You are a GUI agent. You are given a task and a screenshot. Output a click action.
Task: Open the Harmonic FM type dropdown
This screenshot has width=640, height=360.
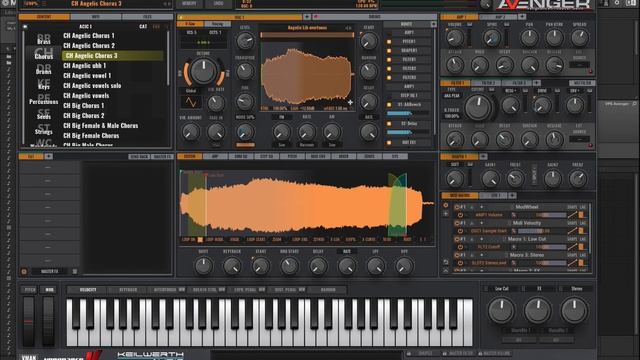pos(307,145)
